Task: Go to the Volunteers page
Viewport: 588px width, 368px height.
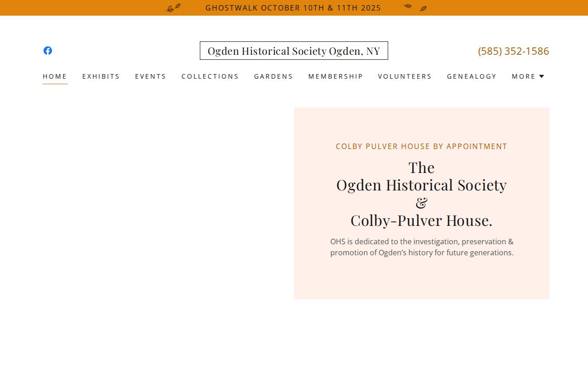Action: point(405,76)
